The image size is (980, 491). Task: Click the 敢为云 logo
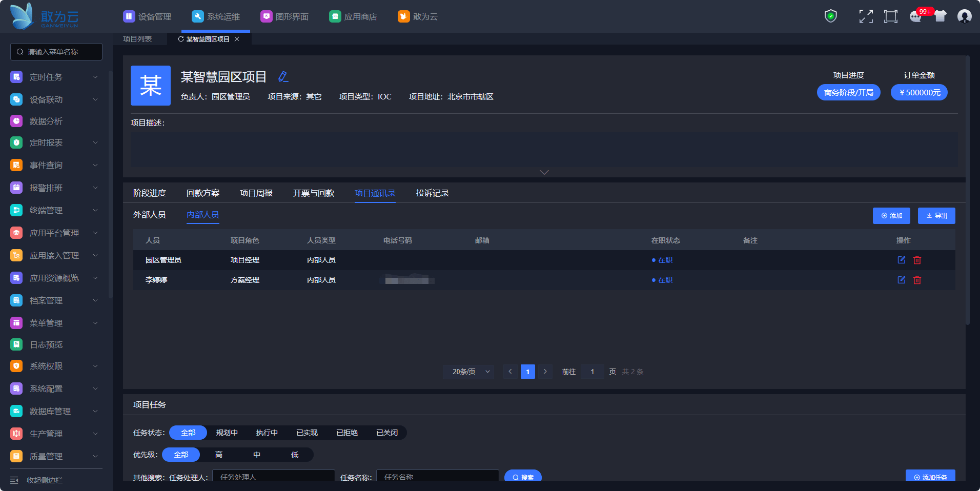(x=45, y=16)
